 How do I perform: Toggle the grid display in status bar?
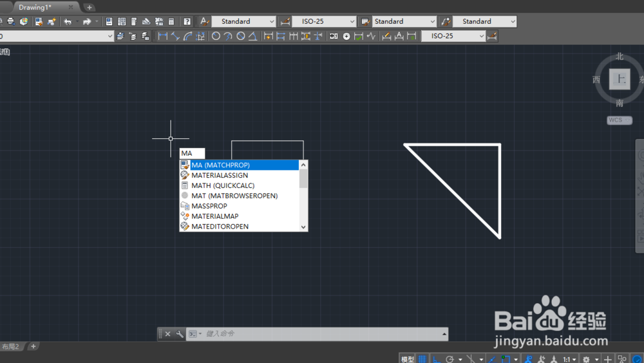coord(422,359)
